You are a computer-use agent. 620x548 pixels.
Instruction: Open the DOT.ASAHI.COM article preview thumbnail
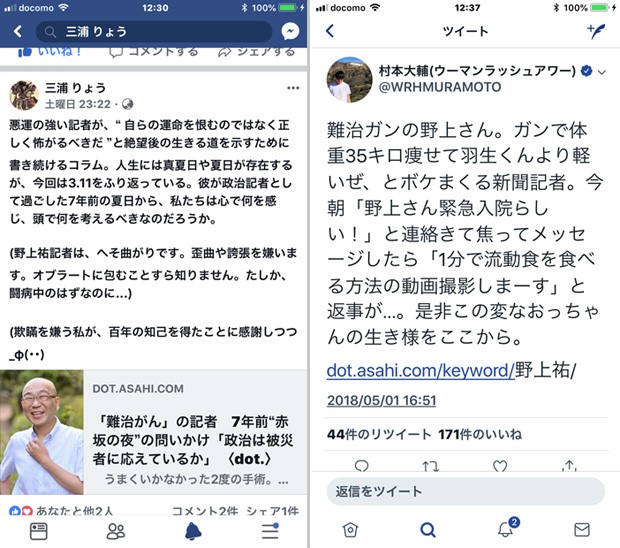(x=42, y=432)
